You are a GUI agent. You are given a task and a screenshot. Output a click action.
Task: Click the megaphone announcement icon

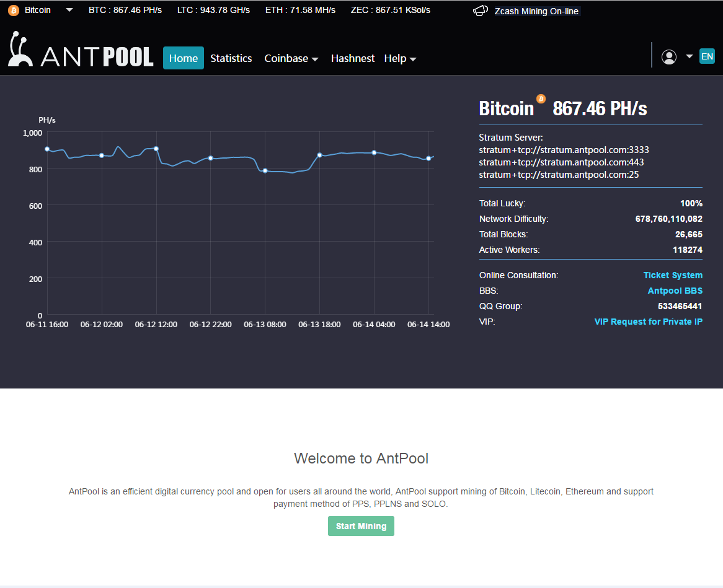481,11
